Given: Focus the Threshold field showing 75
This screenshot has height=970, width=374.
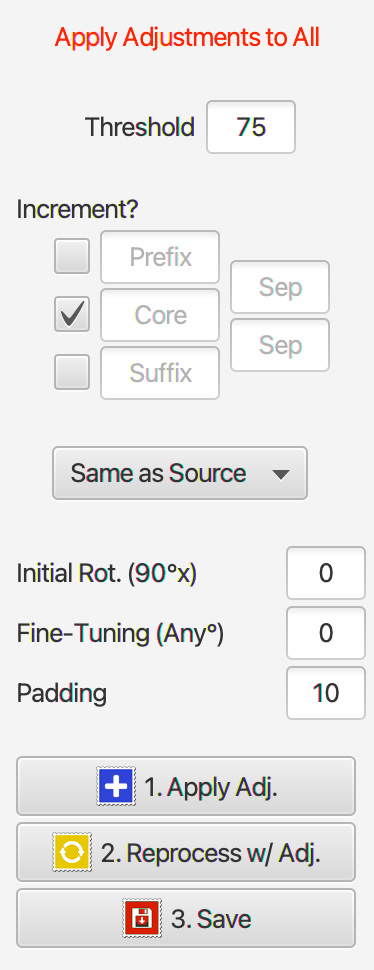Looking at the screenshot, I should (251, 127).
